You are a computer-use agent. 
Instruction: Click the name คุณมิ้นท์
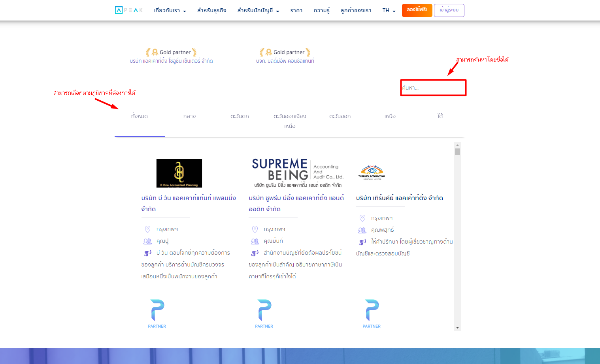273,241
